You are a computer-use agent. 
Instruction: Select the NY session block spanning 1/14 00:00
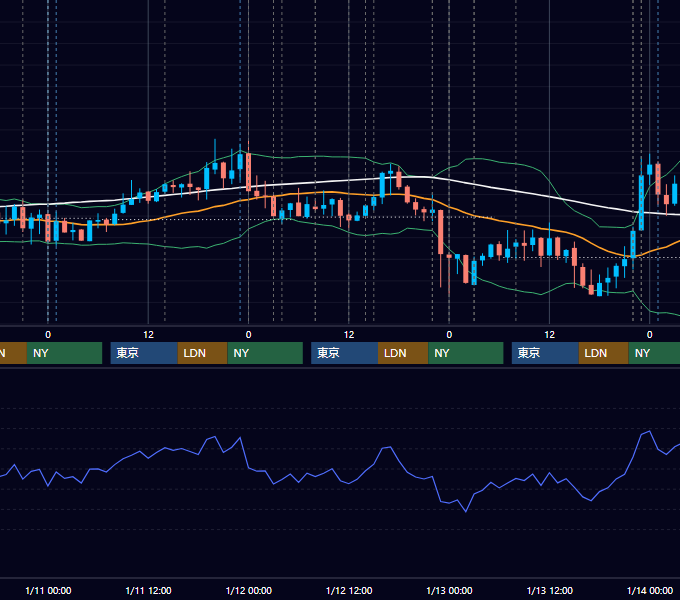(654, 353)
